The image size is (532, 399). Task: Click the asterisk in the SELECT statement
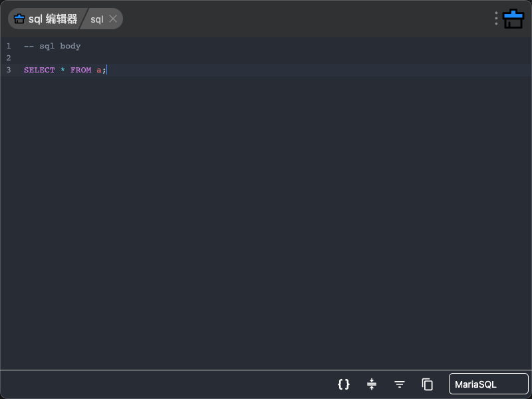63,70
